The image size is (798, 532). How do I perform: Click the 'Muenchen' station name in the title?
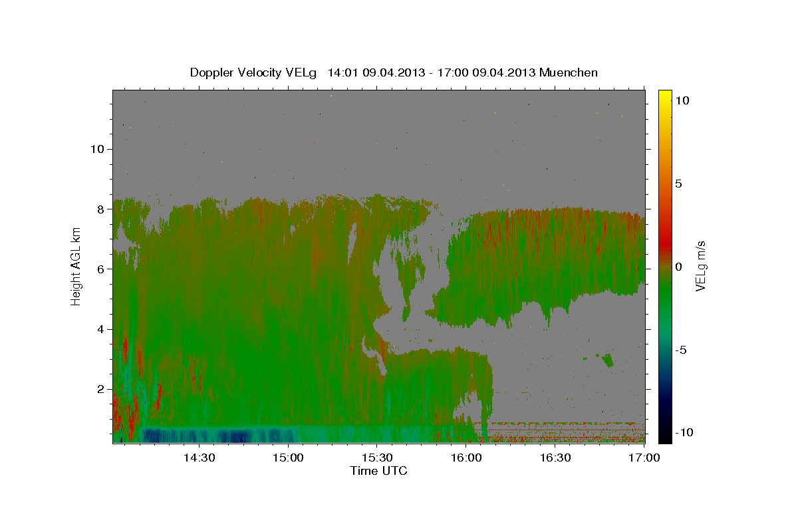(569, 72)
